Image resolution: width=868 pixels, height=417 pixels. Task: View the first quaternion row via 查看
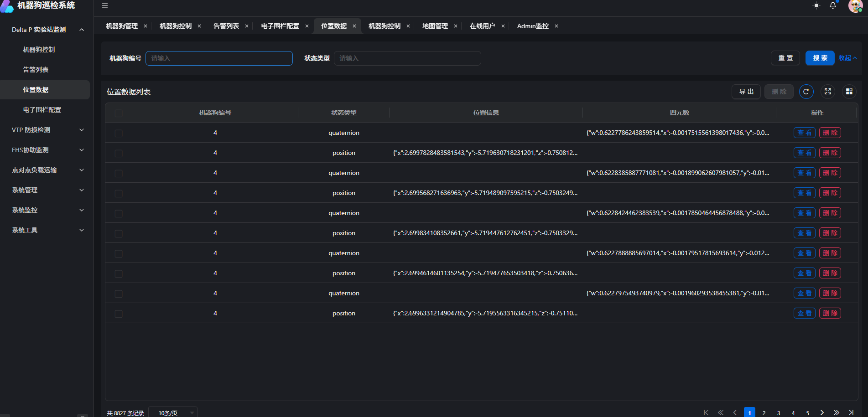[805, 133]
